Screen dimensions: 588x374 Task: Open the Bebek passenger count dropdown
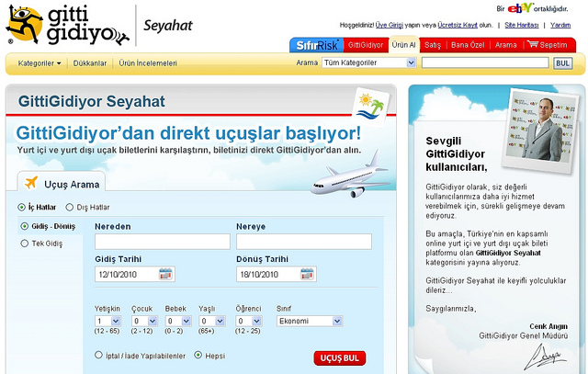click(x=178, y=321)
